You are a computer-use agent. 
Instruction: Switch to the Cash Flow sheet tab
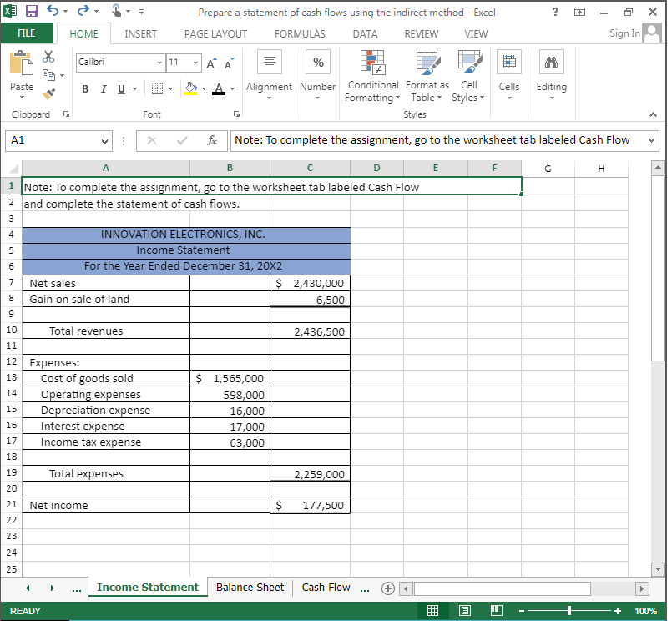326,587
